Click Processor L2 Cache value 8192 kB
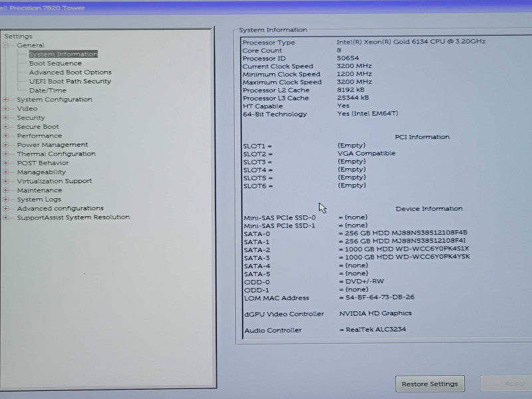Viewport: 532px width, 399px height. (350, 90)
